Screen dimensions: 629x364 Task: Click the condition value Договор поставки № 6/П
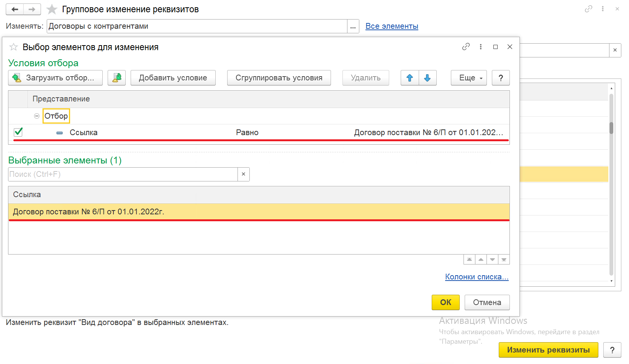[x=428, y=132]
